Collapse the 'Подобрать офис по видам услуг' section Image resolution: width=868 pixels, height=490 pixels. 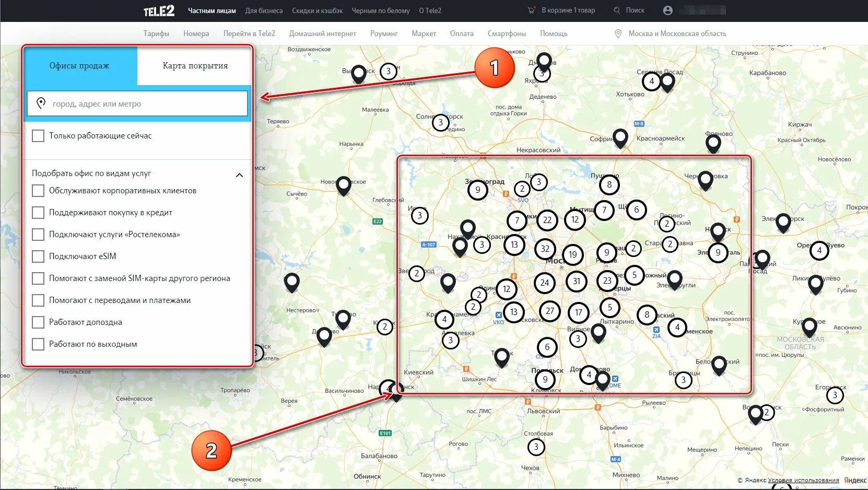click(239, 175)
